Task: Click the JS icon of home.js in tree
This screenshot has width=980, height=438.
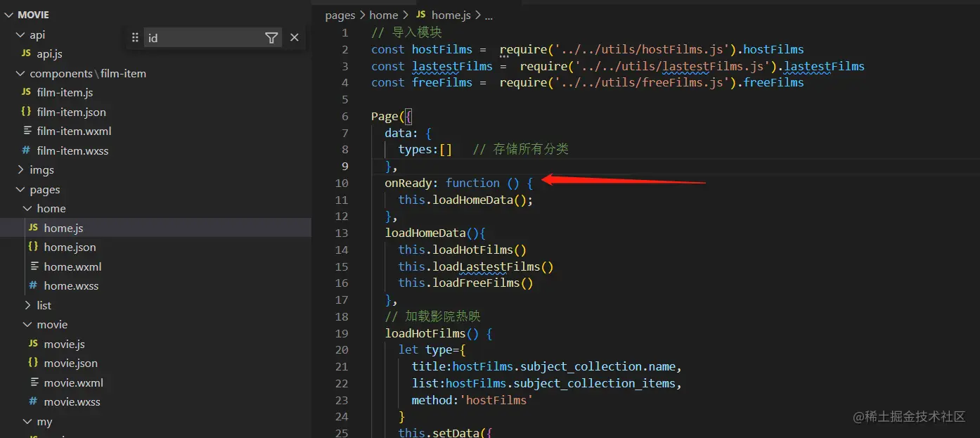Action: pos(33,228)
